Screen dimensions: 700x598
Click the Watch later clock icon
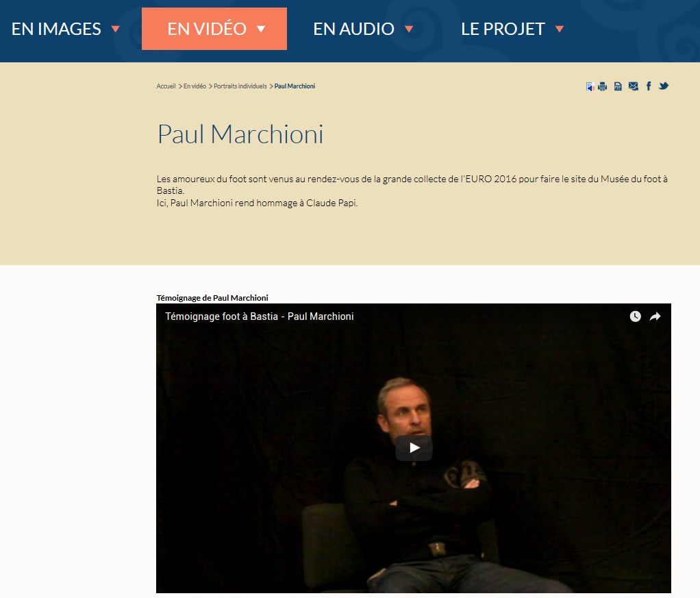click(x=635, y=316)
